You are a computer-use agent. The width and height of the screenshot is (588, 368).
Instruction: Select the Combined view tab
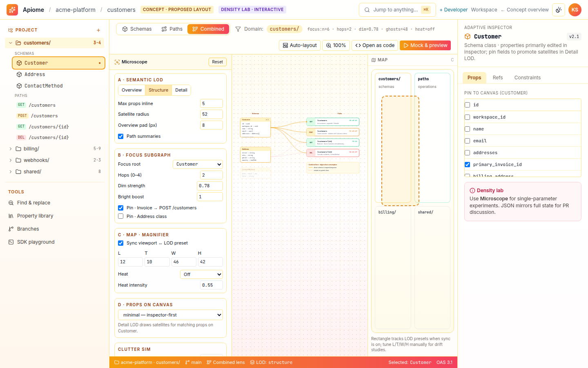click(x=208, y=29)
